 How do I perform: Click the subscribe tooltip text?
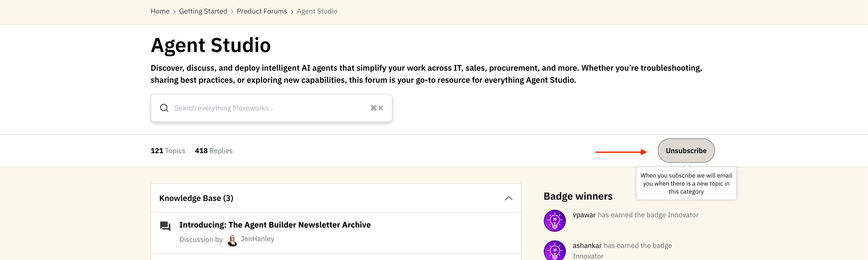686,183
